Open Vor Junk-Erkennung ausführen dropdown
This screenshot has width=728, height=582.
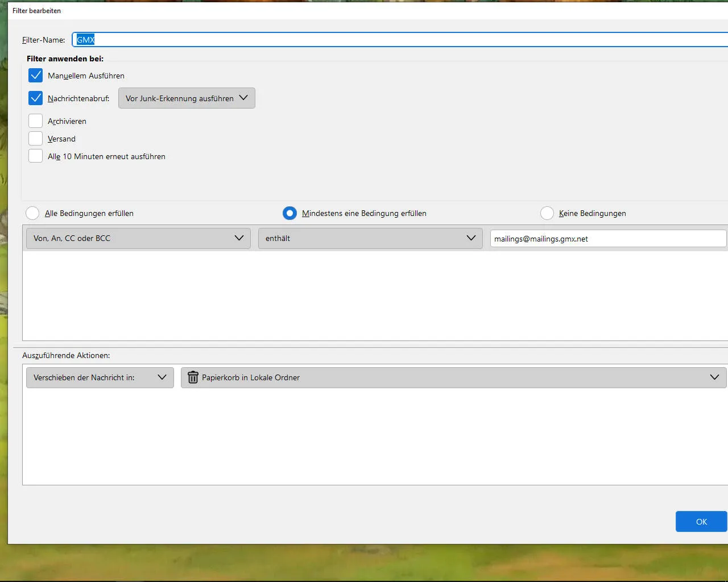coord(187,98)
